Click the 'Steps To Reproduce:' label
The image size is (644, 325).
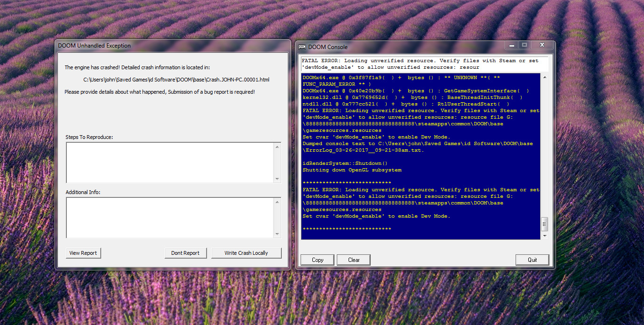89,137
